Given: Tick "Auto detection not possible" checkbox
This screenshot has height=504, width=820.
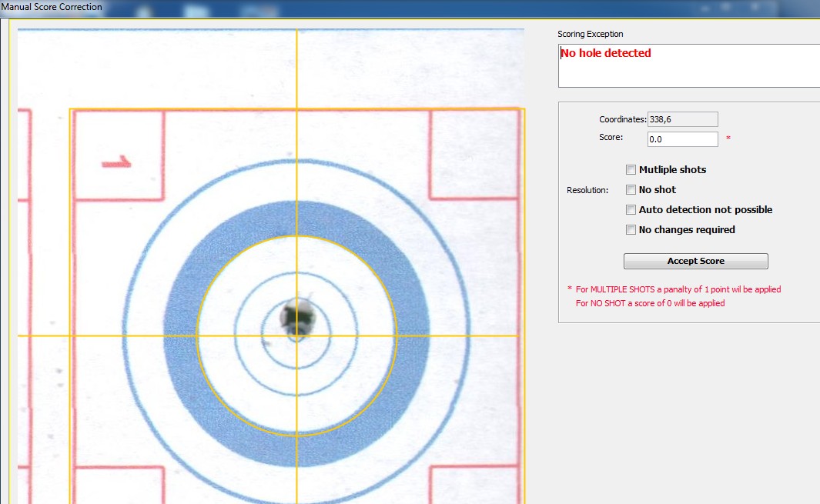Looking at the screenshot, I should click(x=631, y=210).
